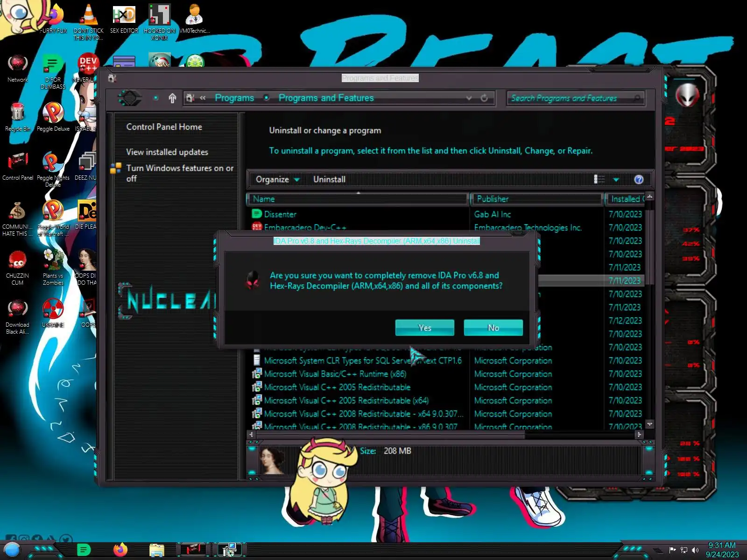Screen dimensions: 747x560
Task: Click the list's scroll up arrow
Action: coord(649,196)
